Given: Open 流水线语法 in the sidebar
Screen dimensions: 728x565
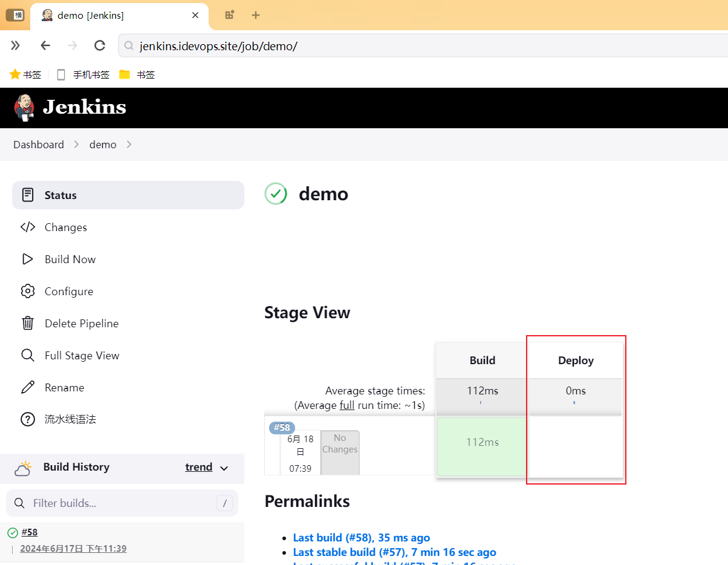Looking at the screenshot, I should tap(128, 419).
